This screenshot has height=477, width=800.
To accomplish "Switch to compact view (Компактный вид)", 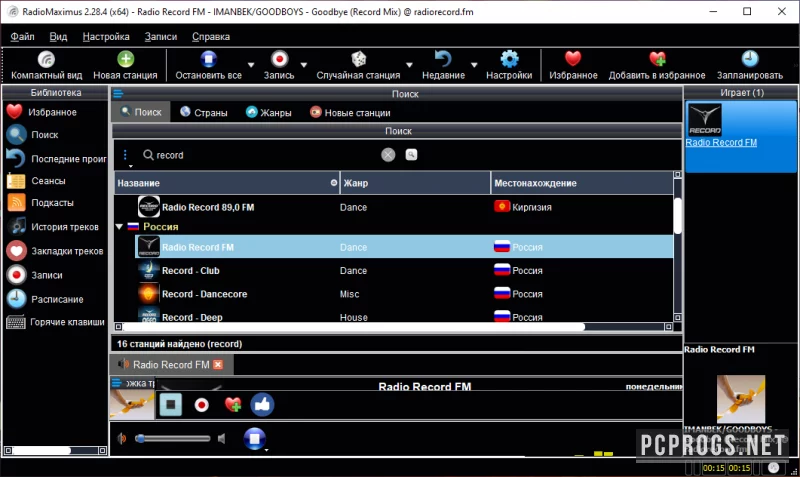I will click(x=46, y=65).
